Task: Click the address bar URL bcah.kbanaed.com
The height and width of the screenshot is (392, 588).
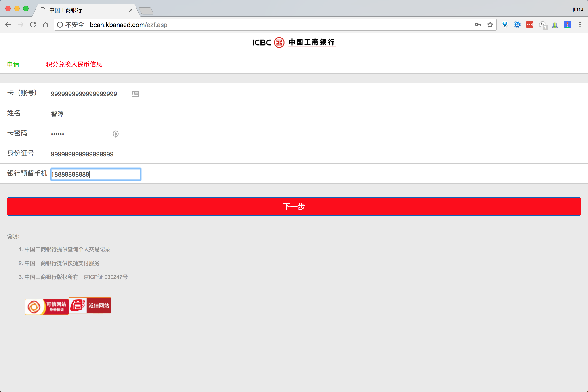Action: click(128, 25)
